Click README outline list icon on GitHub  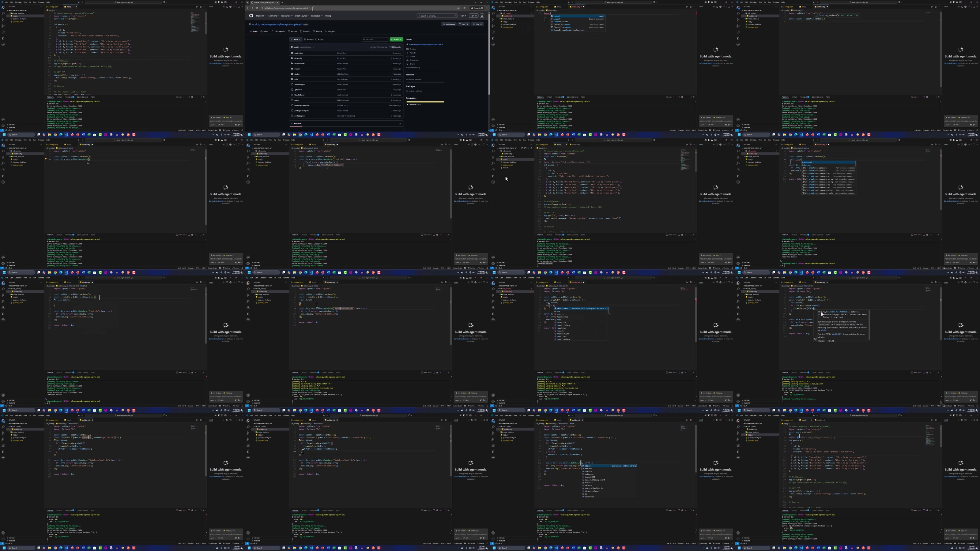pos(400,124)
